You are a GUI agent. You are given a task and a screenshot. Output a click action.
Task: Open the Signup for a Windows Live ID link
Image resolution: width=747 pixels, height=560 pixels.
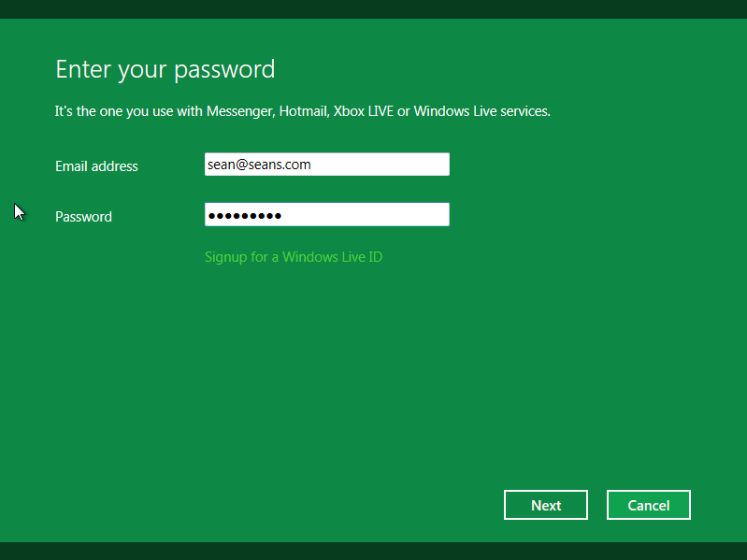point(294,256)
